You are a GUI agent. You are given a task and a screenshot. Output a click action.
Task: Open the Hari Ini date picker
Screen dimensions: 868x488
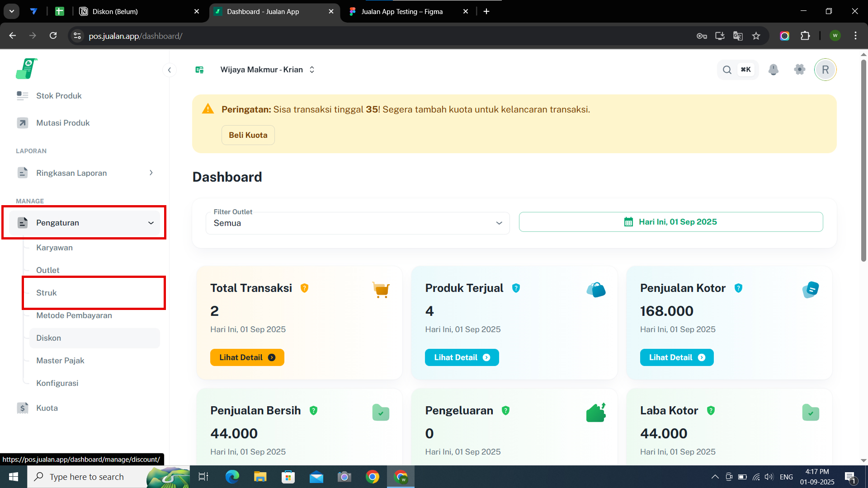pos(670,222)
